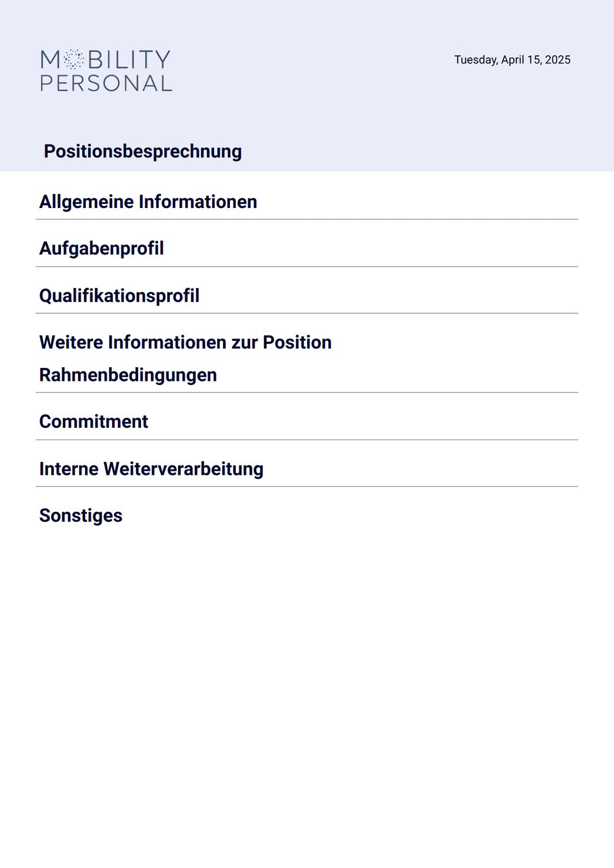Click the divider line below Aufgabenprofil

307,267
